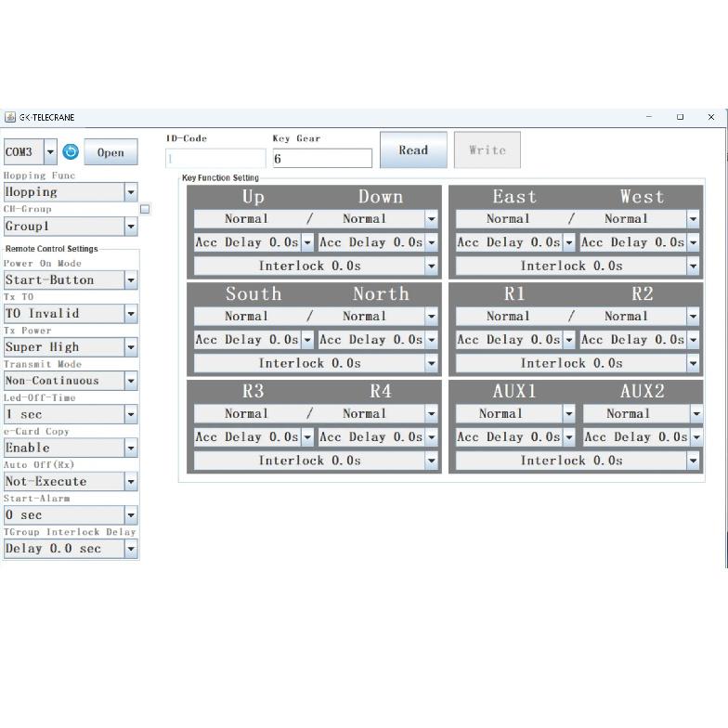This screenshot has width=728, height=728.
Task: Expand the R1/R2 Interlock 0.0s dropdown
Action: (x=578, y=364)
